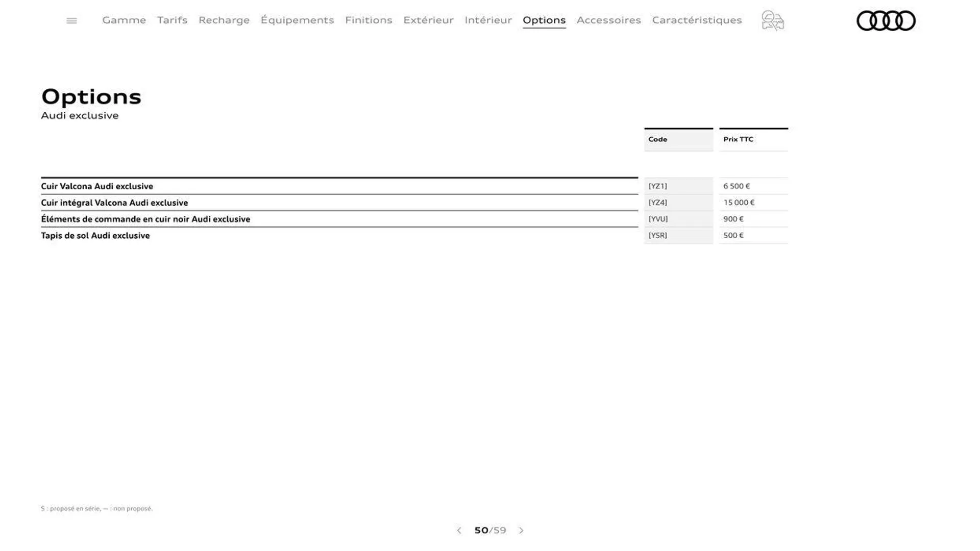Image resolution: width=980 pixels, height=551 pixels.
Task: Open the Extérieur tab
Action: [x=428, y=20]
